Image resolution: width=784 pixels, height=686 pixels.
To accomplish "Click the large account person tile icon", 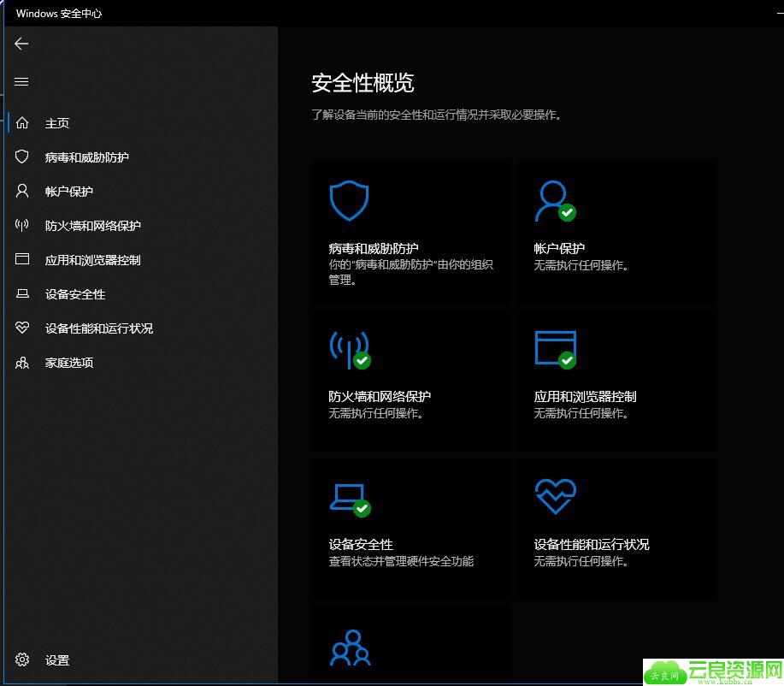I will click(555, 201).
